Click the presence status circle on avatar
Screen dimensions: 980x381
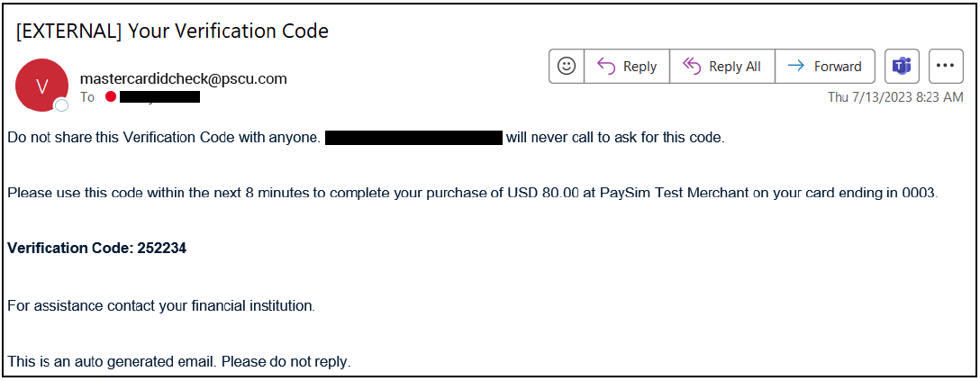[x=61, y=106]
